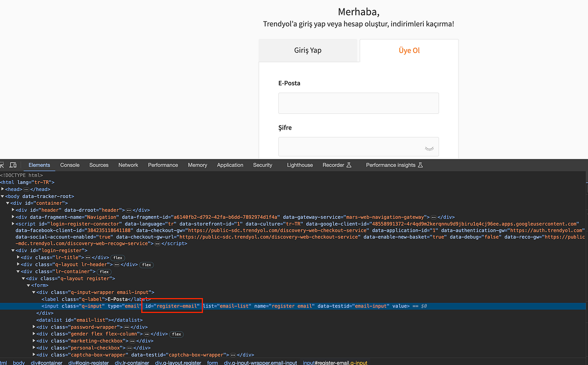Expand the personal-checkbox div
This screenshot has width=588, height=365.
(x=33, y=347)
